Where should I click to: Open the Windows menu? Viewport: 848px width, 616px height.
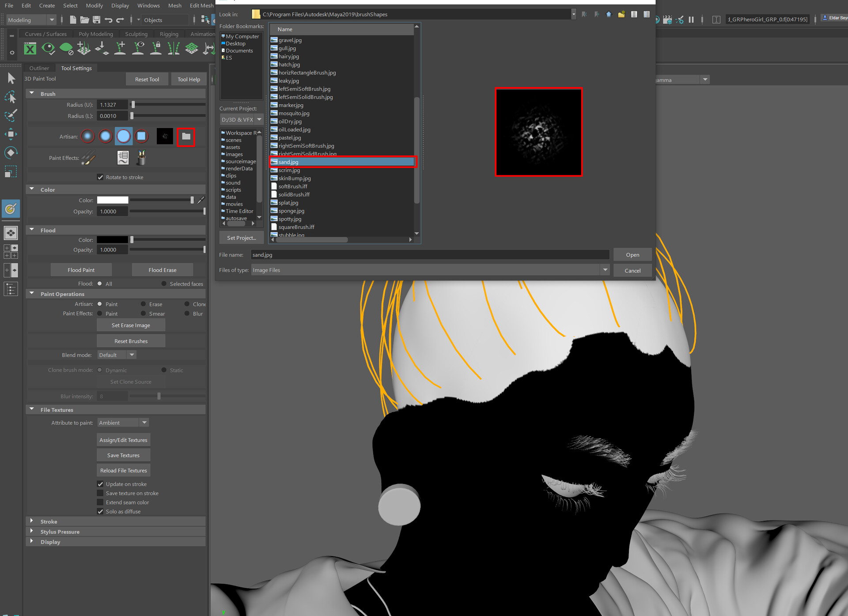point(148,6)
